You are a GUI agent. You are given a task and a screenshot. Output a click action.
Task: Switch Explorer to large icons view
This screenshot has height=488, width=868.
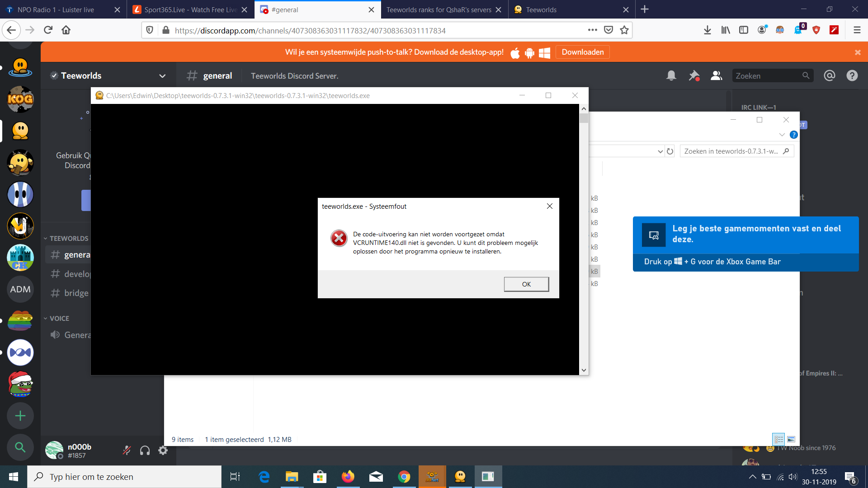click(791, 439)
